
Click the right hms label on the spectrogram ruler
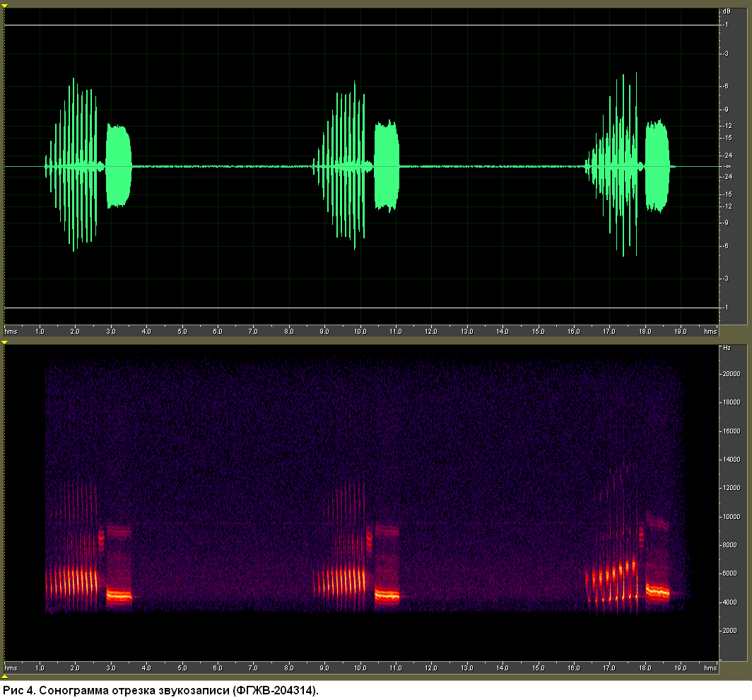point(710,667)
